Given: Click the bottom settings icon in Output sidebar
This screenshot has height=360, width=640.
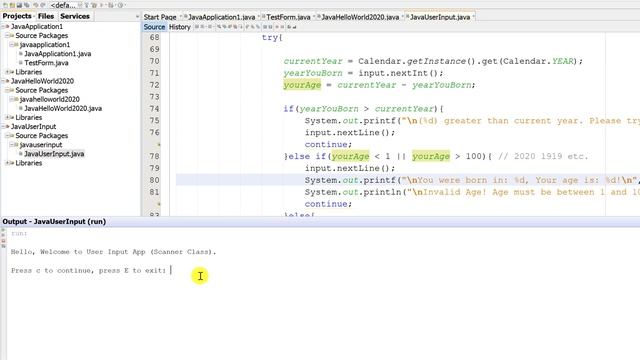Looking at the screenshot, I should click(x=3, y=246).
